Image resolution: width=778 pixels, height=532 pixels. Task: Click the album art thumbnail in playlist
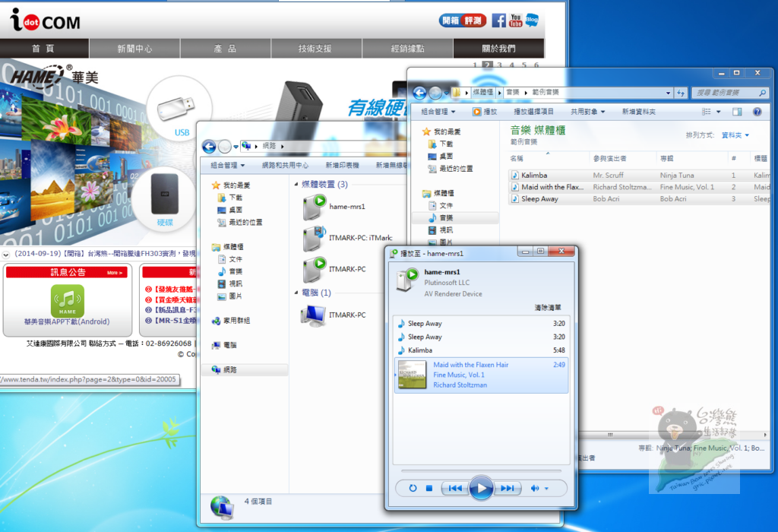(x=413, y=375)
